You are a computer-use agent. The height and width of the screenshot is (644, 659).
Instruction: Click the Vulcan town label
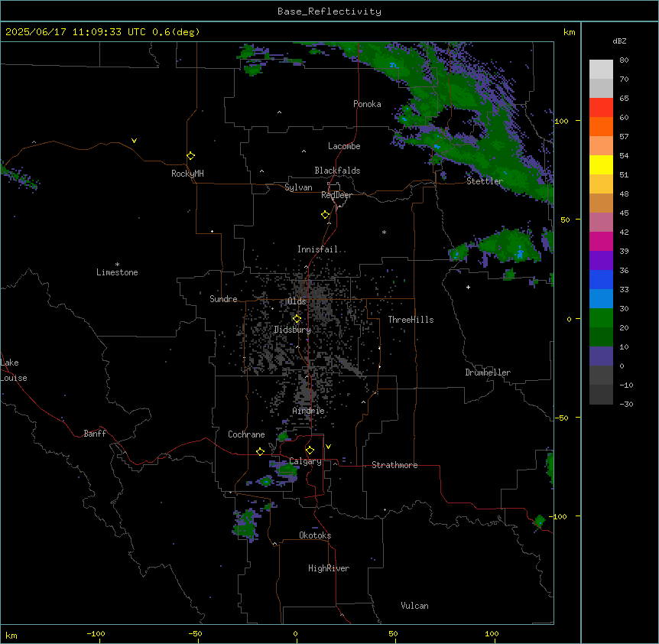(415, 606)
